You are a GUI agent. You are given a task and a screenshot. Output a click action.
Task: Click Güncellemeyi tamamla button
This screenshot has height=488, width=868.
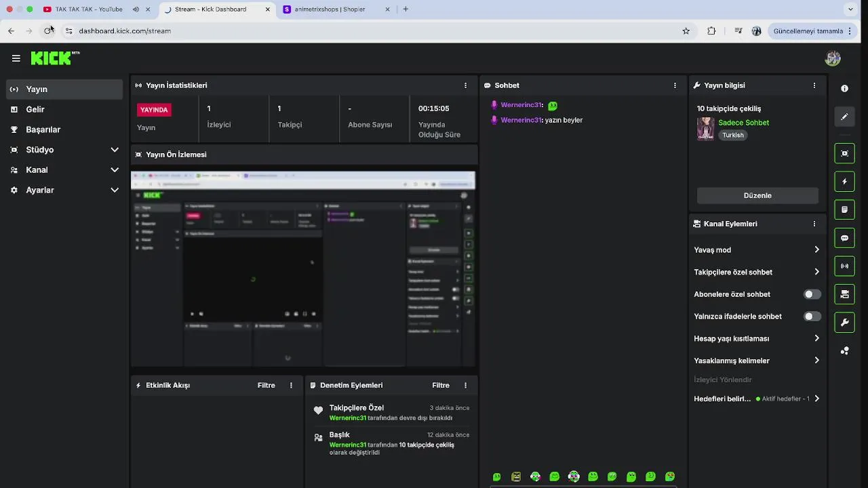pyautogui.click(x=814, y=30)
